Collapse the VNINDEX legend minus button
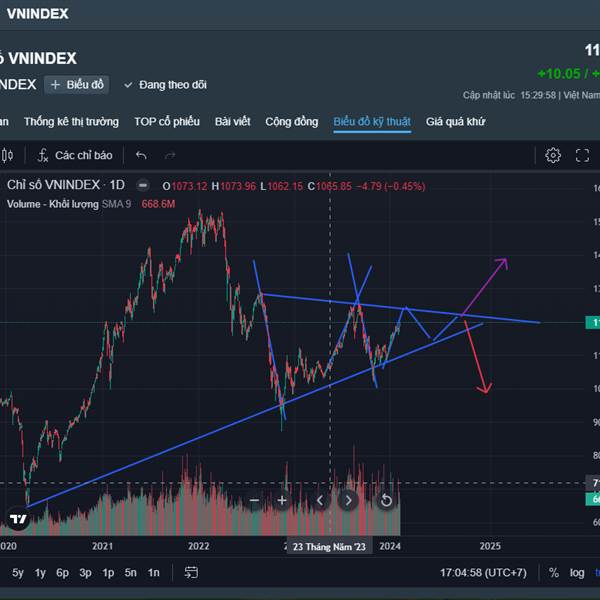The width and height of the screenshot is (600, 600). tap(143, 186)
